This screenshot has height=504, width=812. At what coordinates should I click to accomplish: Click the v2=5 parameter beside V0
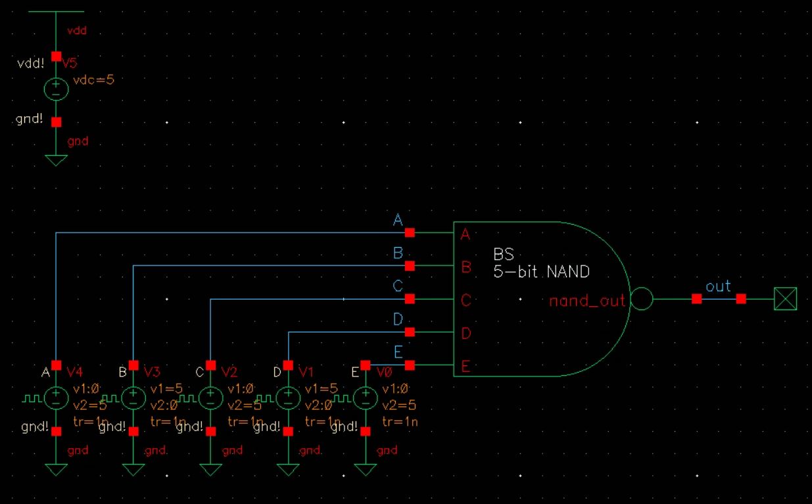coord(398,405)
